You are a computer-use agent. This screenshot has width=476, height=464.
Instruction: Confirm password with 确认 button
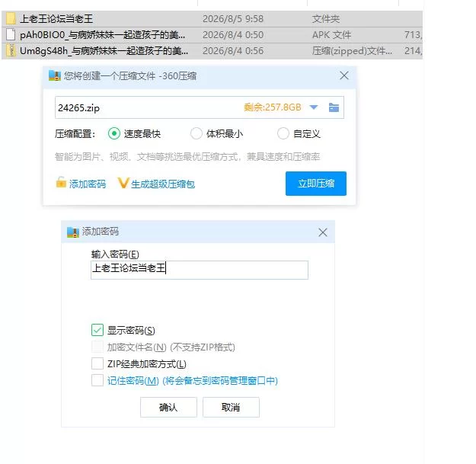[168, 407]
